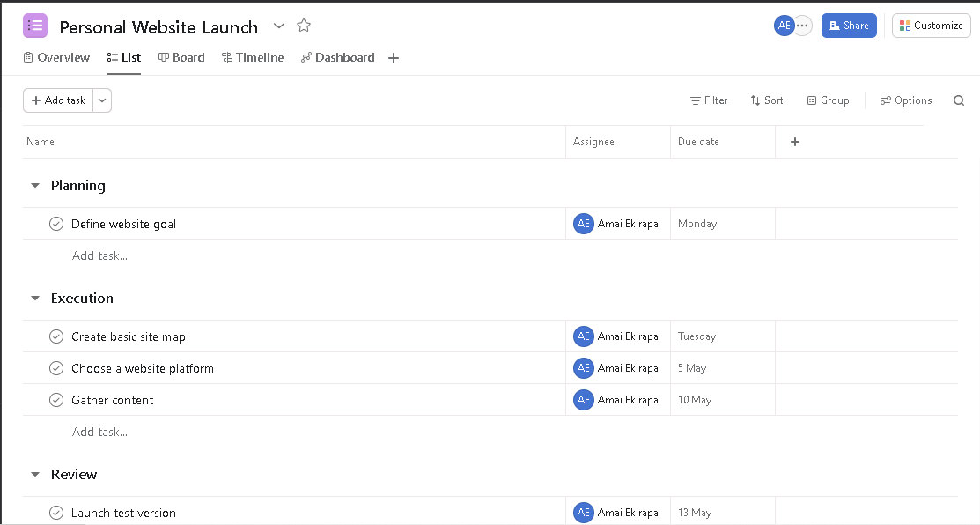
Task: Mark Launch test version complete
Action: coord(56,513)
